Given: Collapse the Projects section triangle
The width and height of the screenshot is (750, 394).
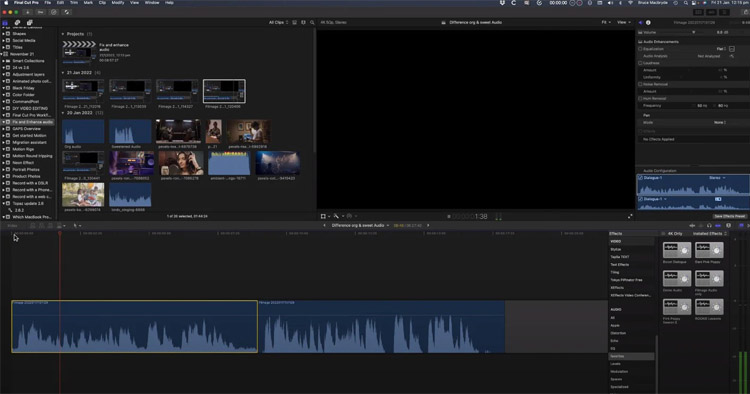Looking at the screenshot, I should pyautogui.click(x=63, y=34).
